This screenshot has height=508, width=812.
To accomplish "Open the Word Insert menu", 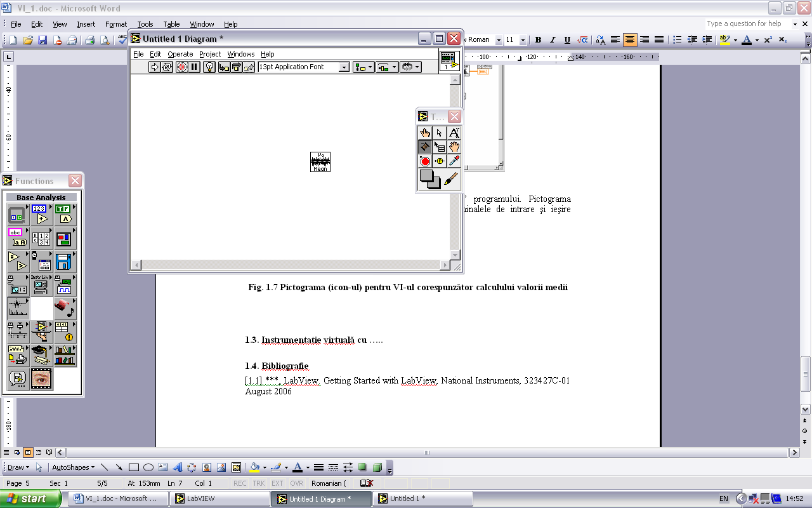I will pyautogui.click(x=86, y=24).
